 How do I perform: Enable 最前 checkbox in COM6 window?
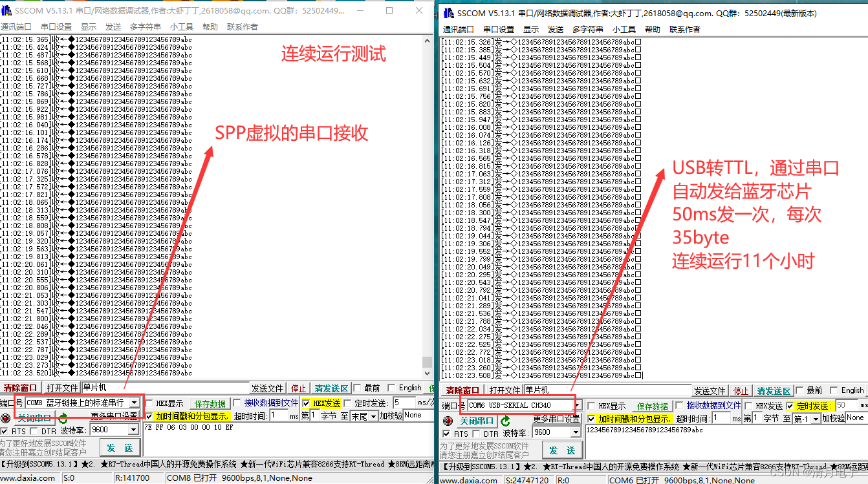click(799, 390)
